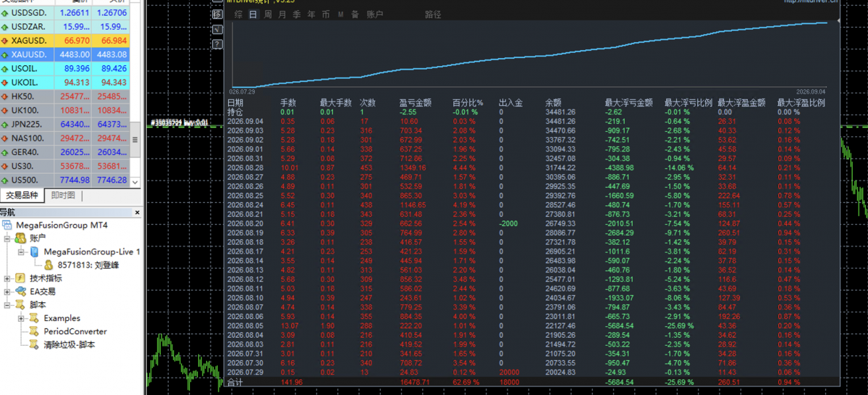Viewport: 868px width, 395px height.
Task: Click the up arrow icon beside GER40
Action: (x=5, y=152)
